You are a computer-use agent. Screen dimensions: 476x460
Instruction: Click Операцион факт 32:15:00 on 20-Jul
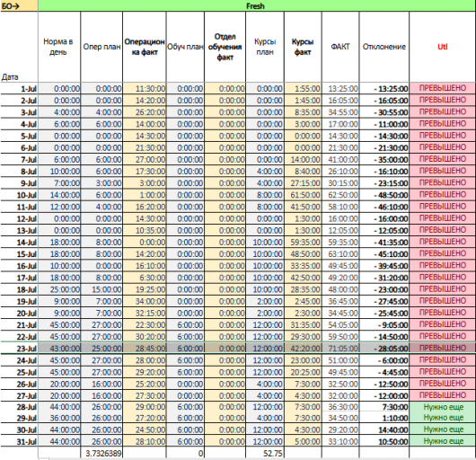[145, 314]
